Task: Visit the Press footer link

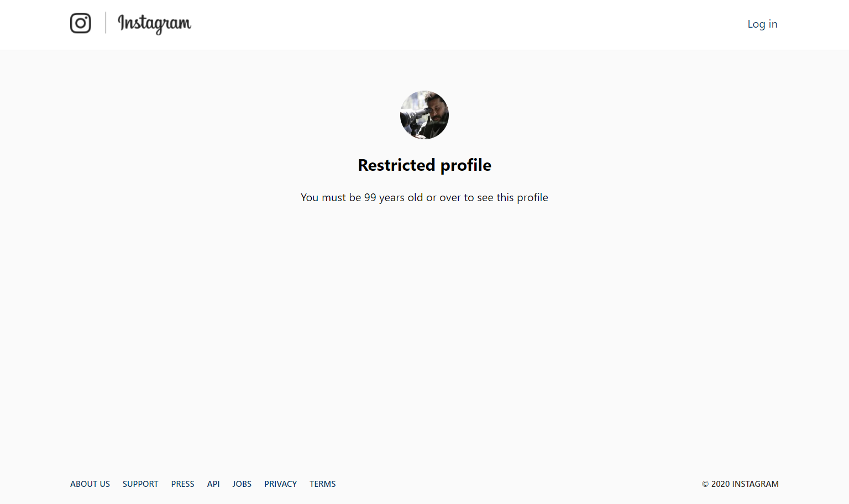Action: click(x=182, y=484)
